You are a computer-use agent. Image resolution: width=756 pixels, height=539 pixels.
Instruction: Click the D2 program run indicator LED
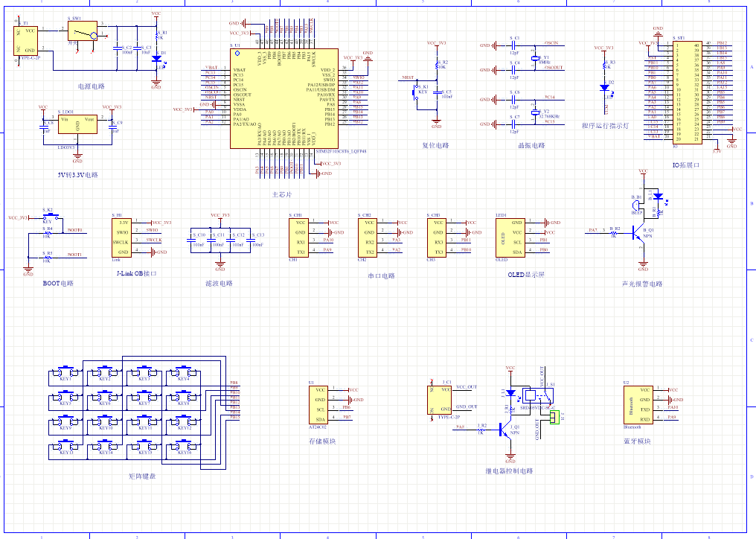604,87
